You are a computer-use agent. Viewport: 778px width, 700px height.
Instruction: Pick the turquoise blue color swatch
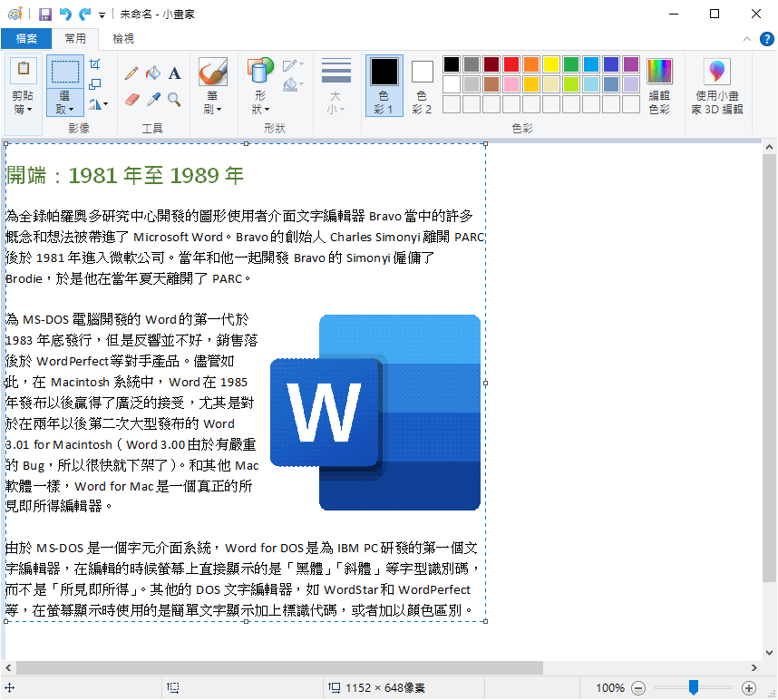click(591, 64)
